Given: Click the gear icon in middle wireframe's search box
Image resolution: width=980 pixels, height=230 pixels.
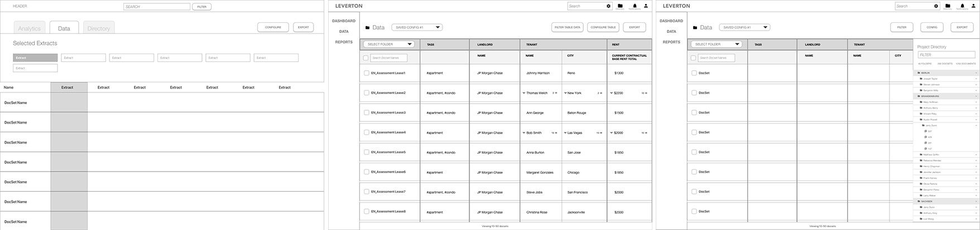Looking at the screenshot, I should click(608, 6).
